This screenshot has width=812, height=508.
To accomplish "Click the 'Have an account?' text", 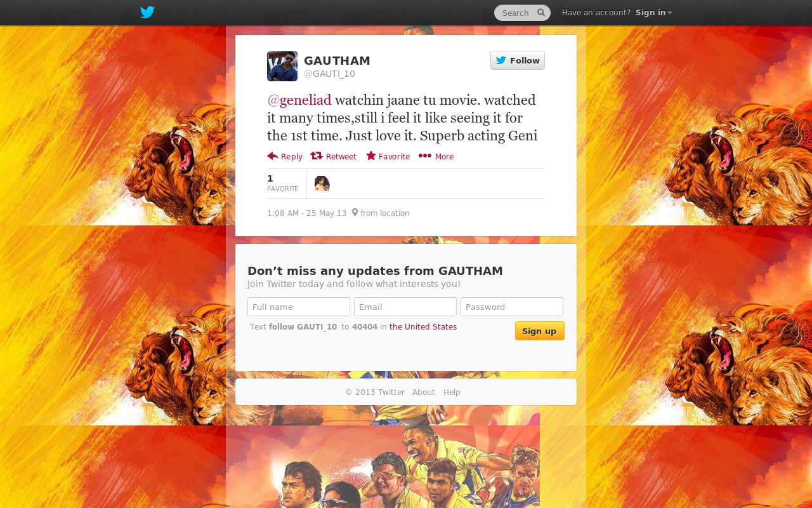I will (x=596, y=13).
